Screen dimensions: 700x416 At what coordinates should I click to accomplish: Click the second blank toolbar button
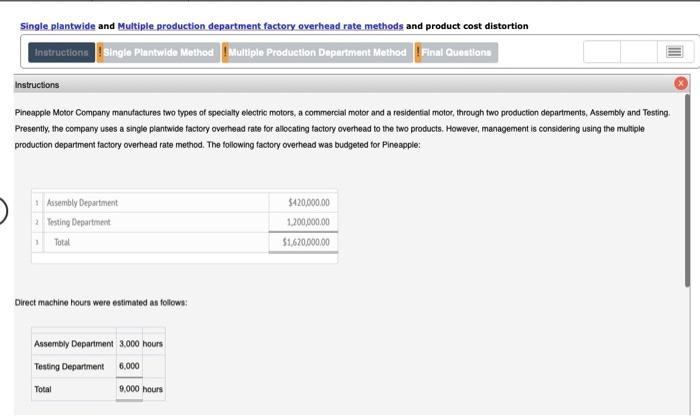(x=638, y=52)
